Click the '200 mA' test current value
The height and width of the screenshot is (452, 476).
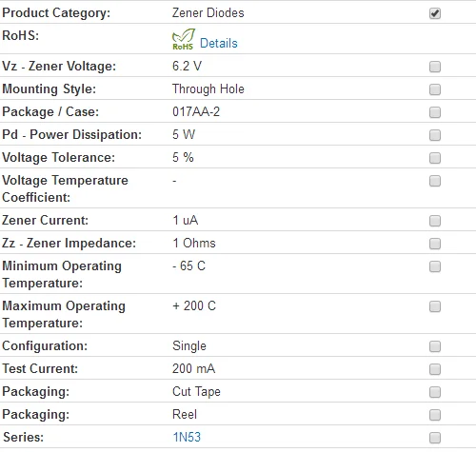click(194, 368)
